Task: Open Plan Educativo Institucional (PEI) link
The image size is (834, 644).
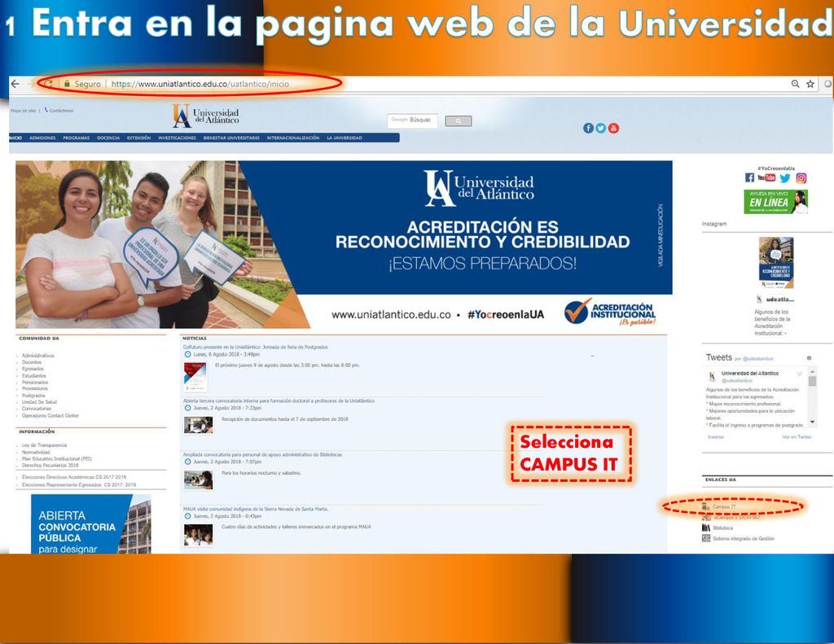Action: pos(57,458)
